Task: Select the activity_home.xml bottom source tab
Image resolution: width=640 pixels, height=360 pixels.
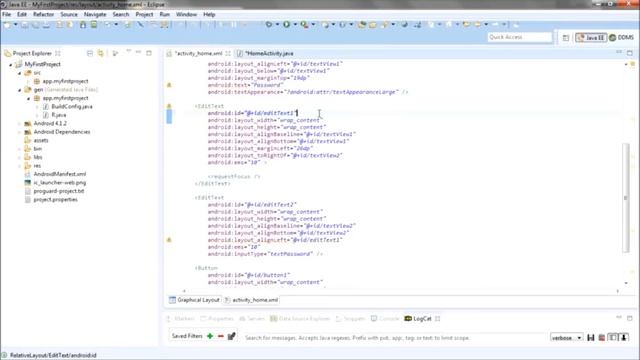Action: click(x=251, y=300)
